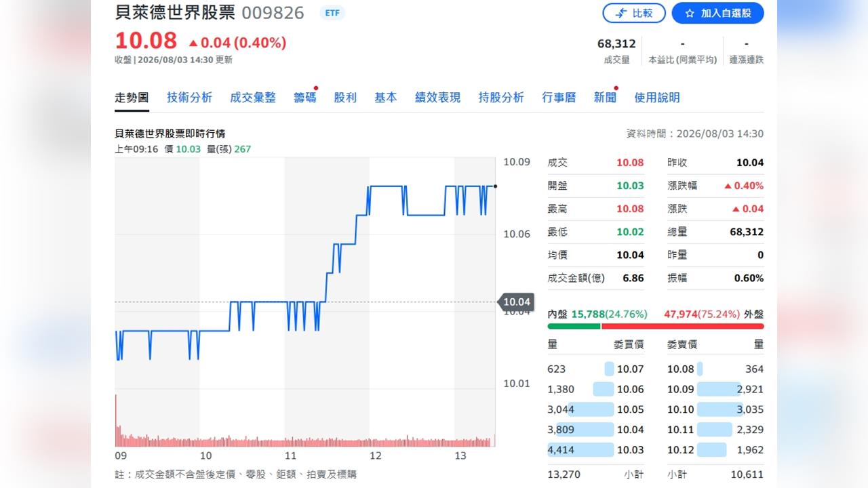The image size is (868, 488).
Task: Click the 連漲連跌 label
Action: click(746, 60)
